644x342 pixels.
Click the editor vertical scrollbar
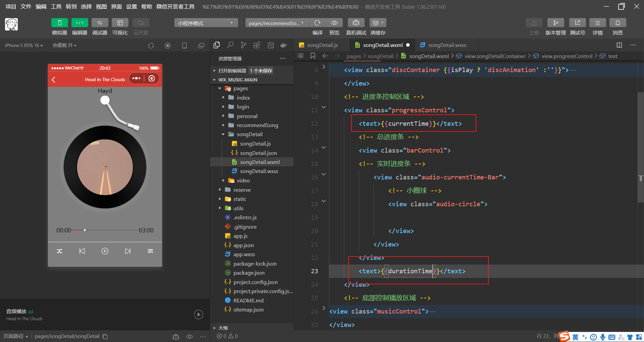point(640,148)
